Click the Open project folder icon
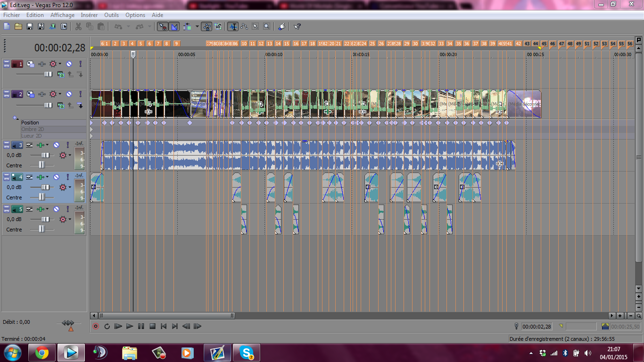The height and width of the screenshot is (362, 644). click(18, 26)
